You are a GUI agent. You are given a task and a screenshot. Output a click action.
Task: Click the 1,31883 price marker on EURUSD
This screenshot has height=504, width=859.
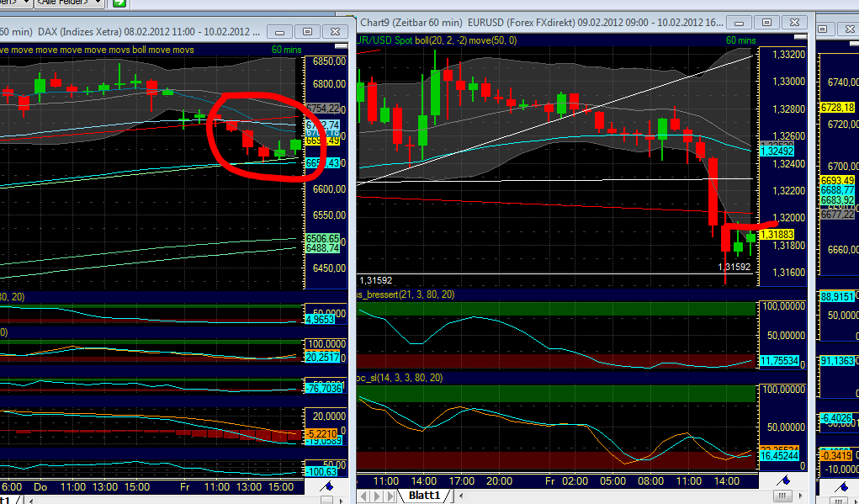(x=777, y=235)
